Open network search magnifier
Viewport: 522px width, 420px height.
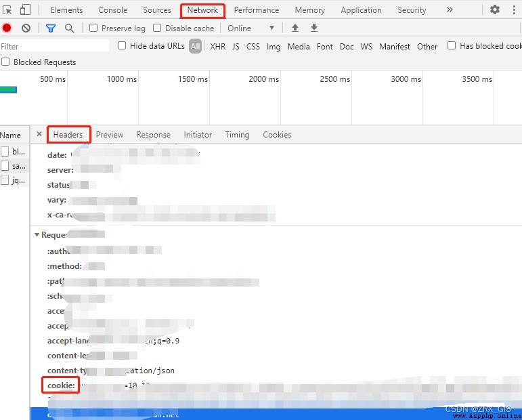click(69, 28)
